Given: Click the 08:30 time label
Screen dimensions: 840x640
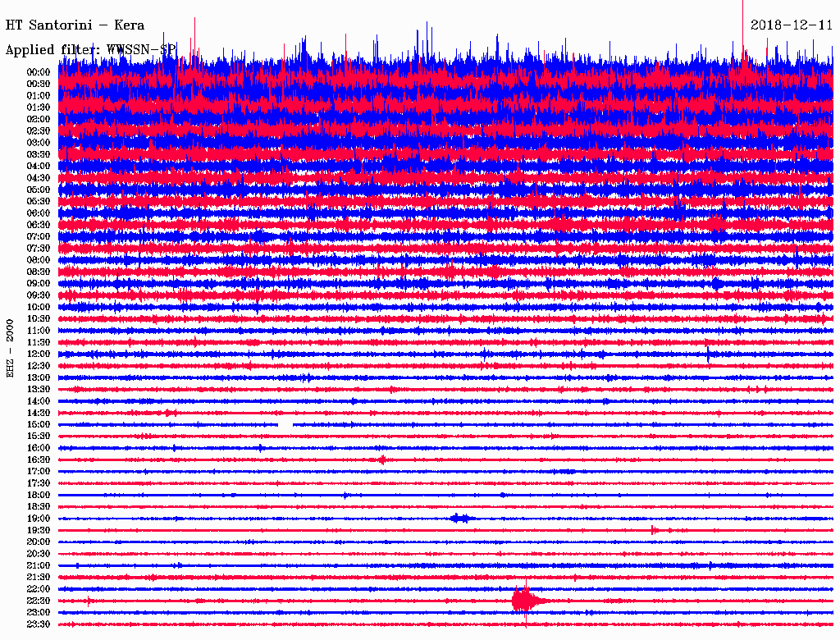Looking at the screenshot, I should pyautogui.click(x=39, y=272).
